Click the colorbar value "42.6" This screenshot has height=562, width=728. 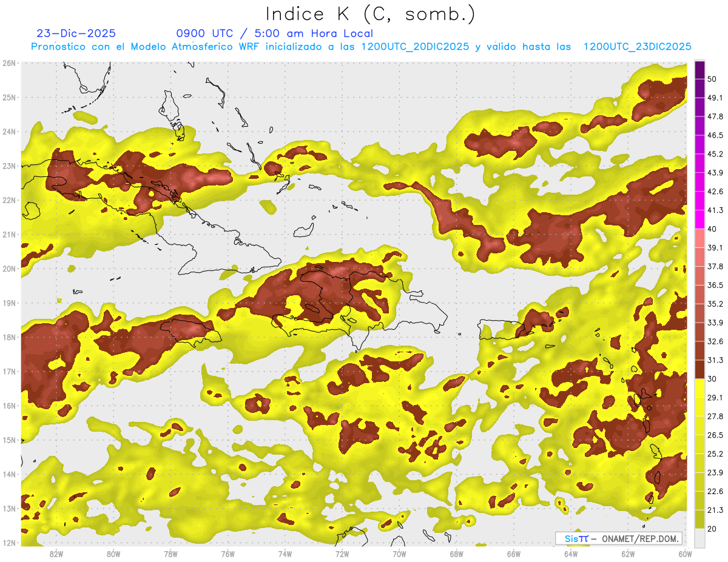pyautogui.click(x=715, y=192)
